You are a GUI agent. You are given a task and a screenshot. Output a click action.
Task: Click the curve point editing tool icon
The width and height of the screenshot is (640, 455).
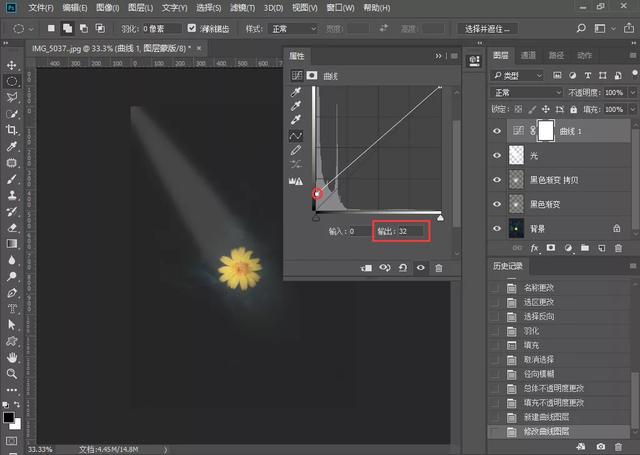click(297, 135)
